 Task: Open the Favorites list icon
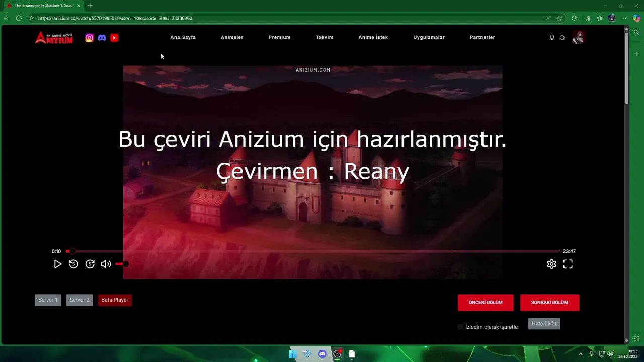(x=600, y=18)
